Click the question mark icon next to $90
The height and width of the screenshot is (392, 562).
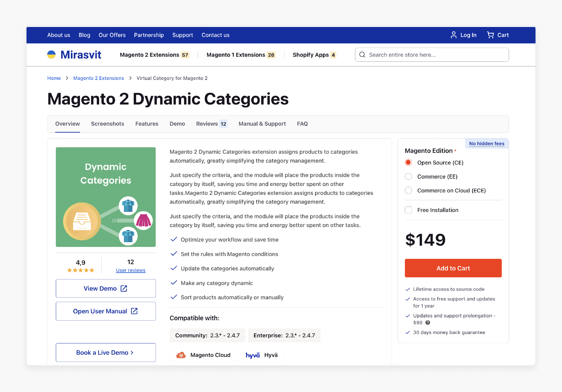[x=428, y=322]
